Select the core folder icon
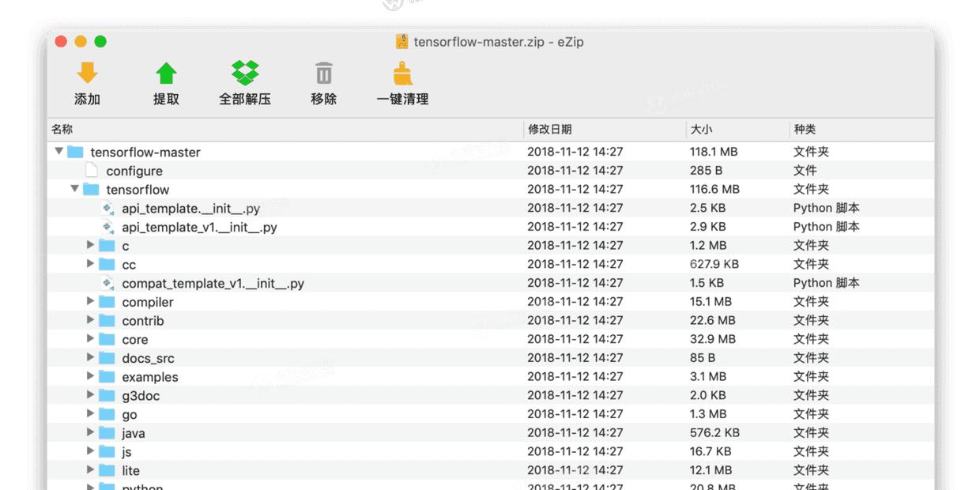Image resolution: width=980 pixels, height=490 pixels. [107, 339]
